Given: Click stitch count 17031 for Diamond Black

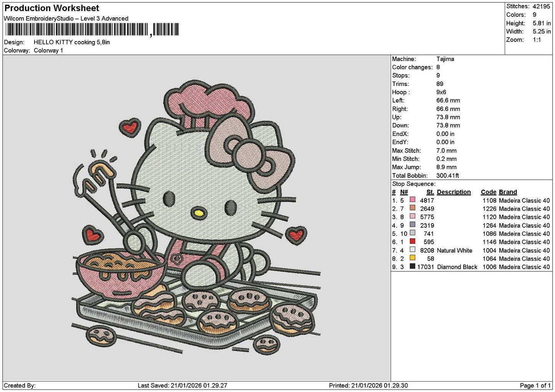Looking at the screenshot, I should click(426, 267).
